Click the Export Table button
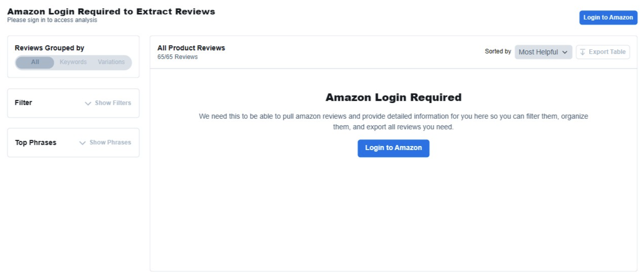This screenshot has width=644, height=277. 603,52
